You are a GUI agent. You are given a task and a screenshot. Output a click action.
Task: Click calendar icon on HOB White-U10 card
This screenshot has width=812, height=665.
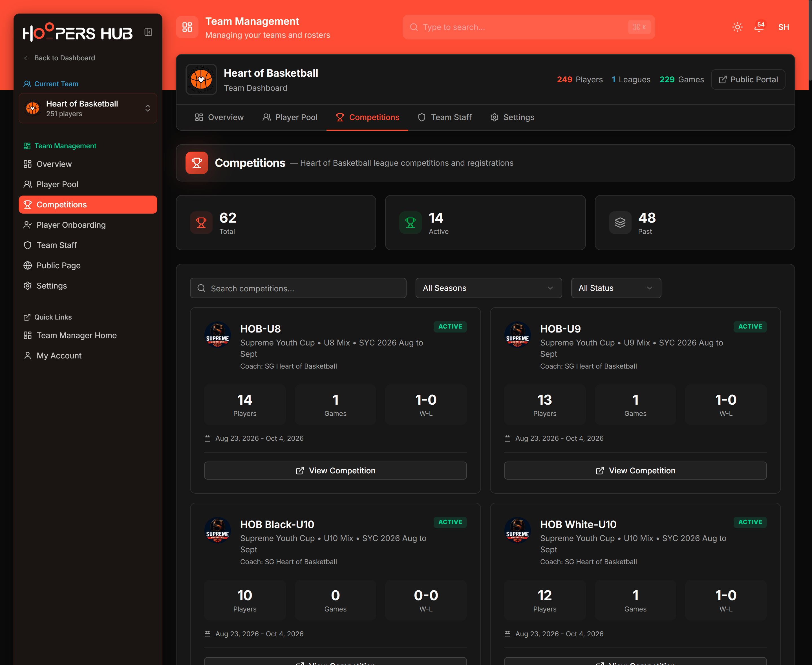(x=507, y=634)
